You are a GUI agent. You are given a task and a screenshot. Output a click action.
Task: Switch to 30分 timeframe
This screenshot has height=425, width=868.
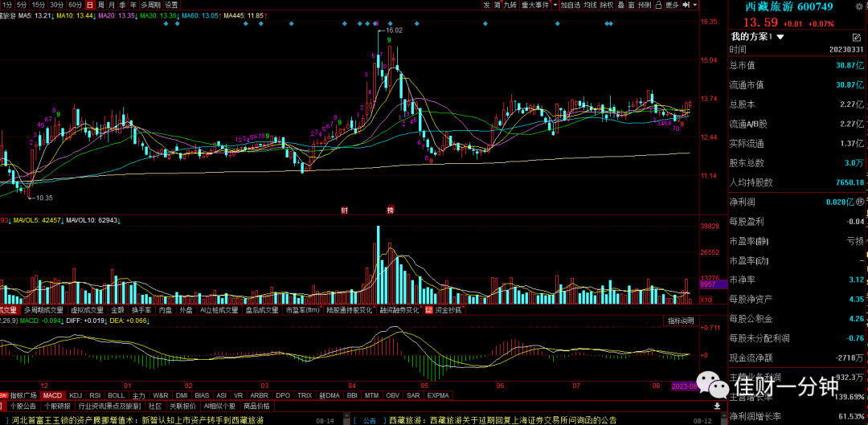point(56,5)
